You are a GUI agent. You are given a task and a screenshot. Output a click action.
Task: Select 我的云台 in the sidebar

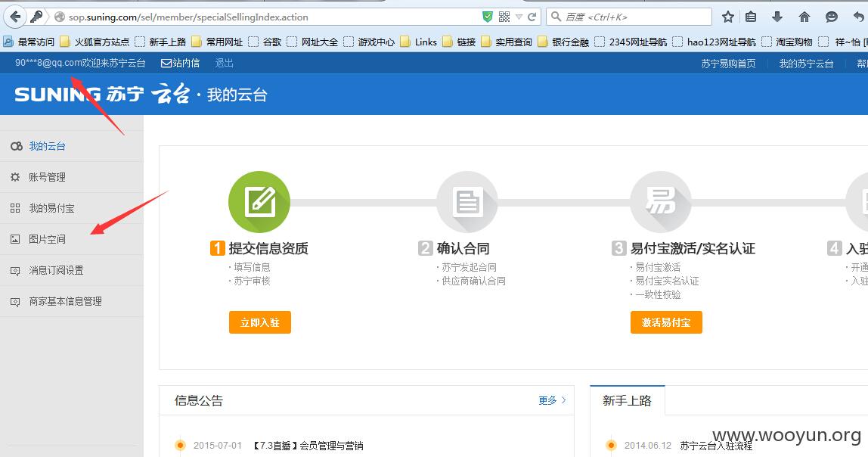coord(47,146)
